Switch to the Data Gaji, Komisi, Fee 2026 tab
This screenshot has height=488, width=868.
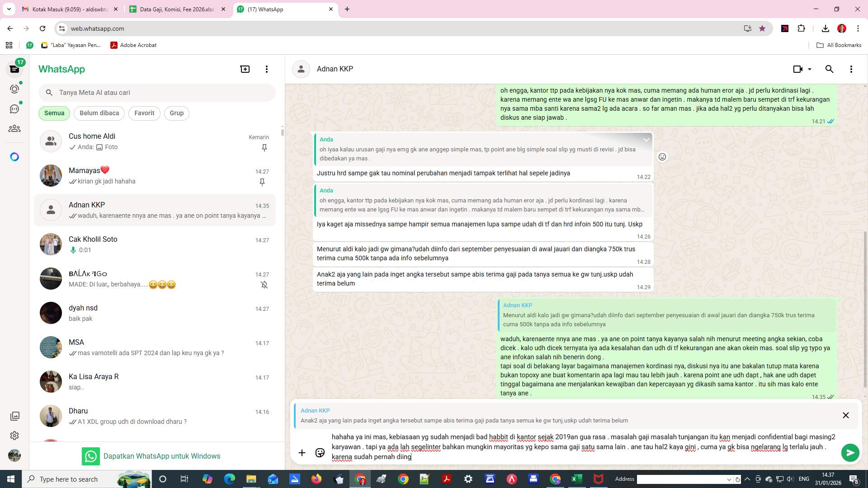coord(176,9)
